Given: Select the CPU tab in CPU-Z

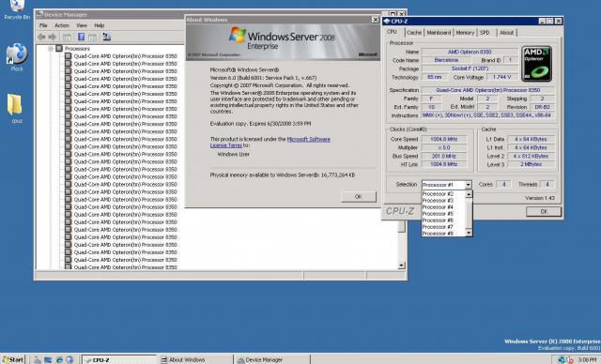Looking at the screenshot, I should coord(392,32).
